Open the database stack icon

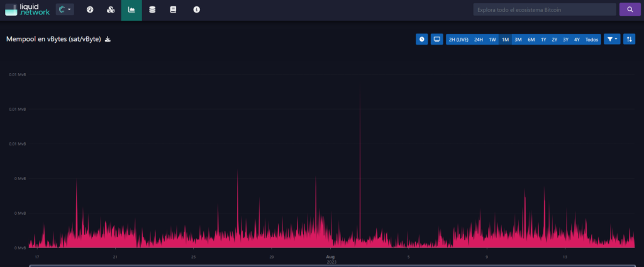pos(152,9)
